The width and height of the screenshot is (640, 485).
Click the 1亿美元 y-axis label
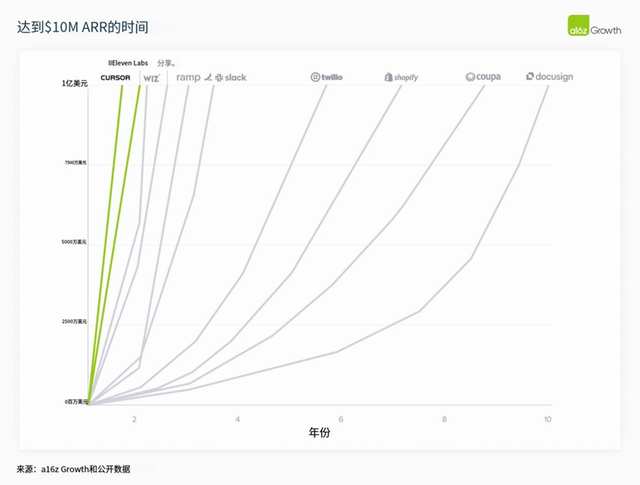coord(75,83)
